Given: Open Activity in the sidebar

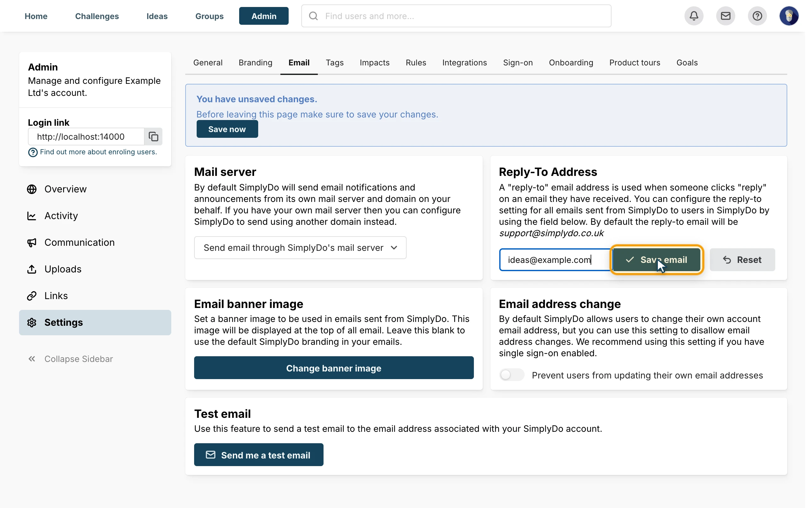Looking at the screenshot, I should click(x=95, y=216).
